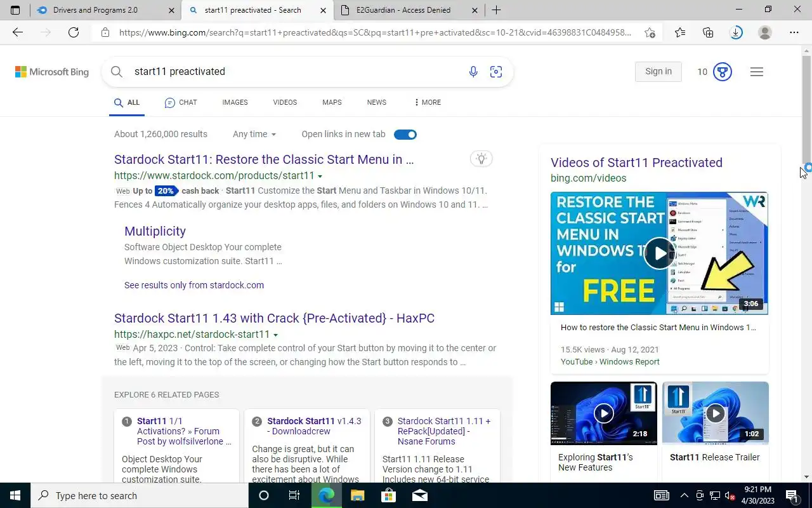
Task: Open the Favorites list icon
Action: 680,32
